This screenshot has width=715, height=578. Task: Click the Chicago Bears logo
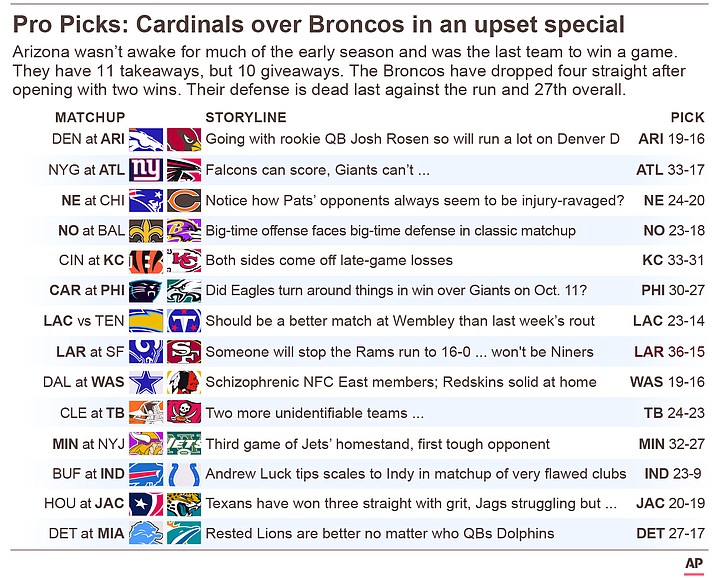click(x=184, y=201)
